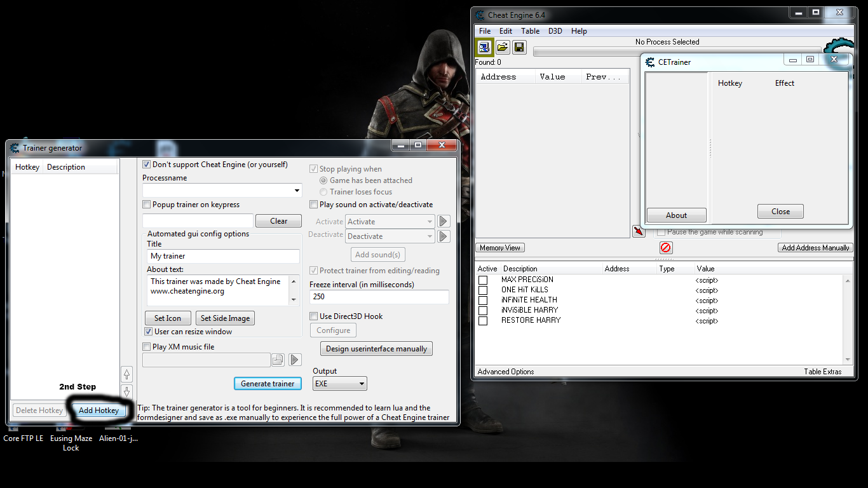Expand the Processname combo box
Viewport: 868px width, 488px height.
coord(295,190)
